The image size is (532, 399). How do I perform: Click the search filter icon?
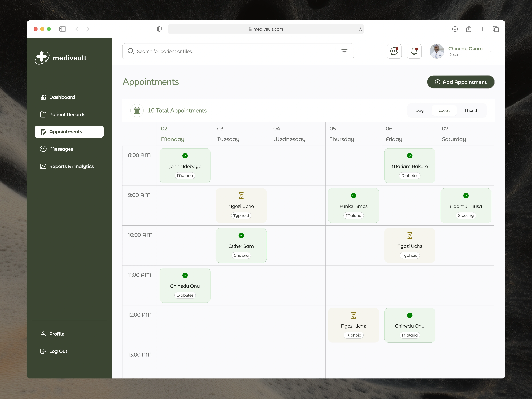click(x=344, y=51)
